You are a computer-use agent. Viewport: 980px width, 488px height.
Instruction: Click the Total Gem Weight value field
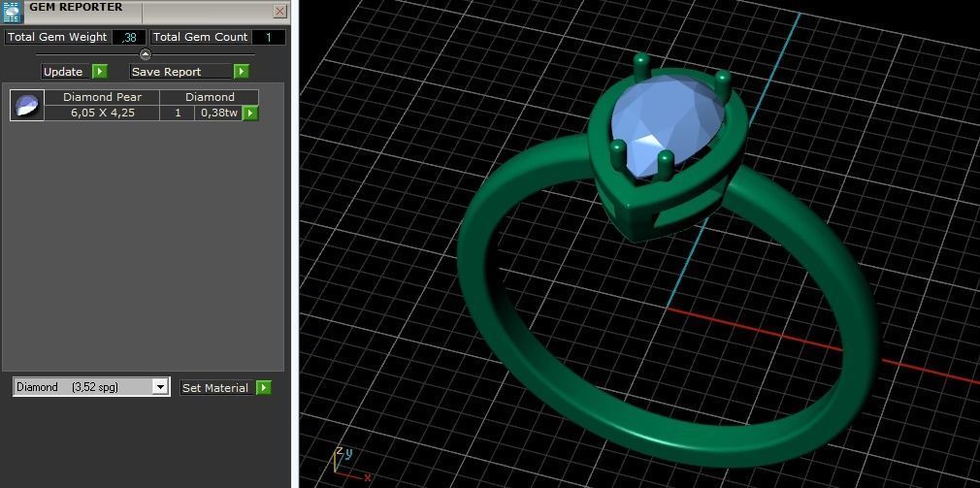coord(129,38)
